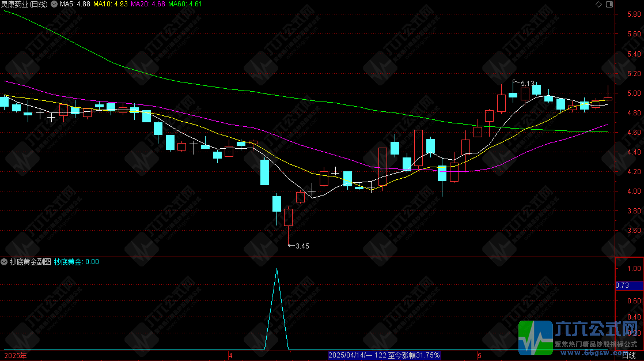Open the 日线 period selector at bottom-right
Viewport: 644px width, 361px height.
(629, 356)
